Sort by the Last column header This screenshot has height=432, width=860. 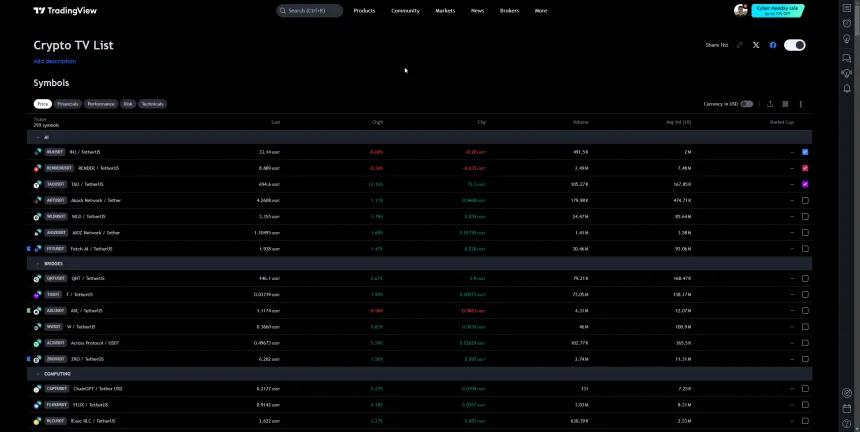275,122
